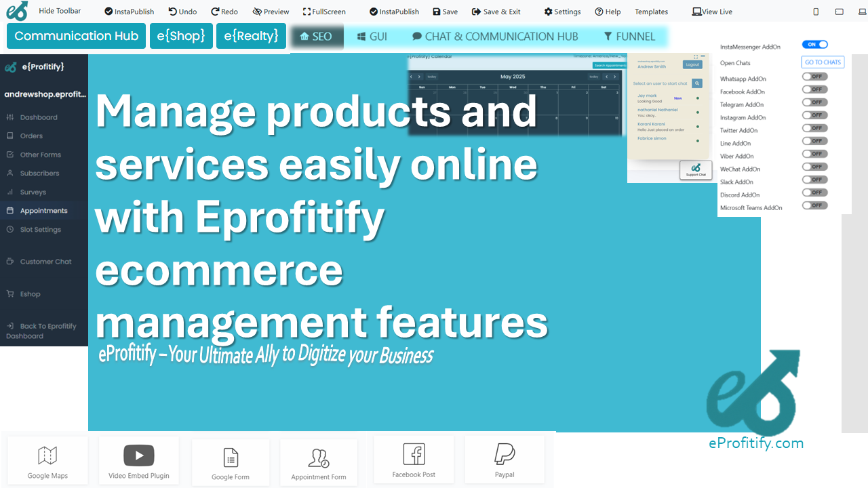Click Back To Eprofitify Dashboard

click(x=41, y=331)
